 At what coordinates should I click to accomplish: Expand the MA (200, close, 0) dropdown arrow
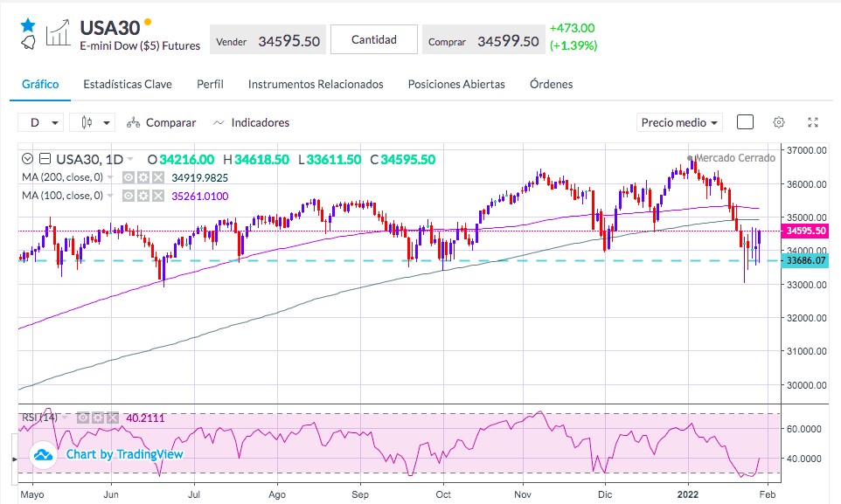point(110,177)
